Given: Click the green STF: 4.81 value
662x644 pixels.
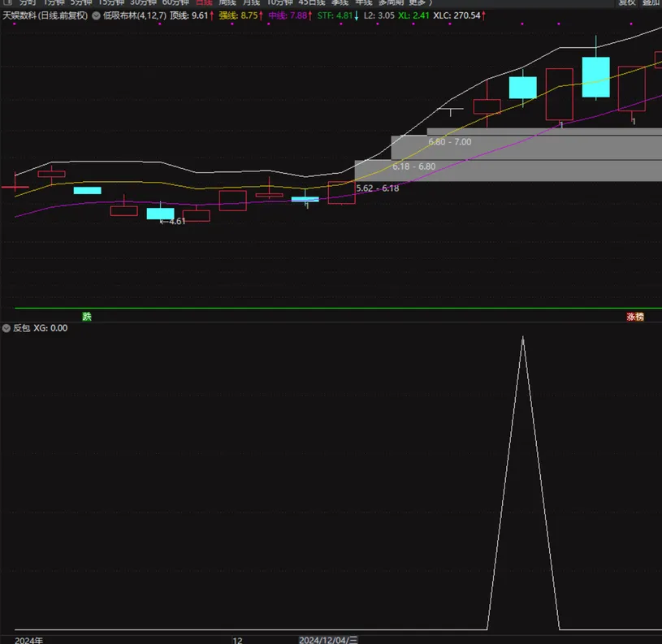Looking at the screenshot, I should (338, 15).
